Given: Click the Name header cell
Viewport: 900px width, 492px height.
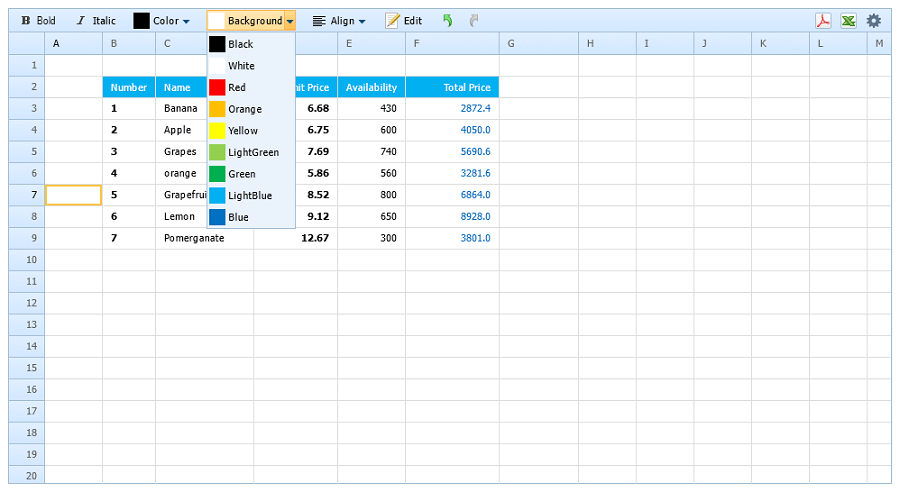Looking at the screenshot, I should 181,87.
